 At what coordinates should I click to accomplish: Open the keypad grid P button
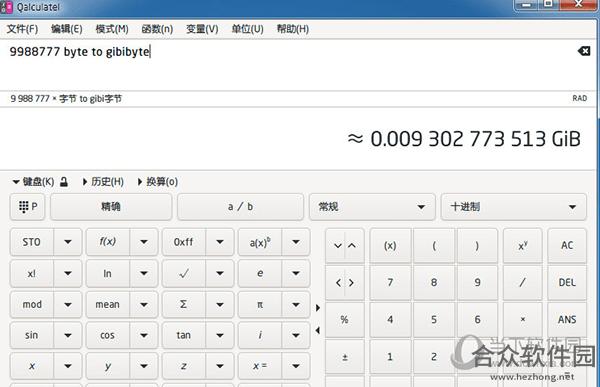(x=28, y=207)
